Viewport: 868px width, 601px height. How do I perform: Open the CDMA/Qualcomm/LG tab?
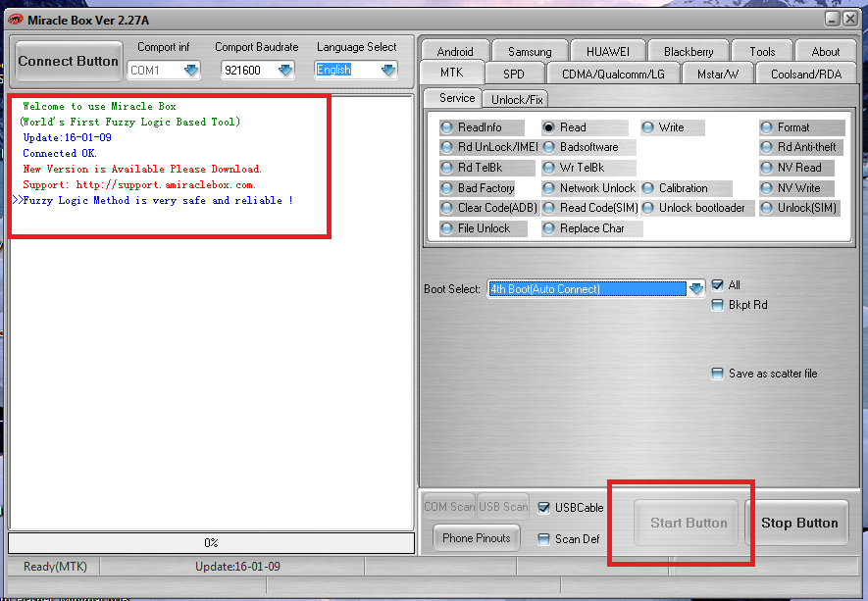pos(613,74)
